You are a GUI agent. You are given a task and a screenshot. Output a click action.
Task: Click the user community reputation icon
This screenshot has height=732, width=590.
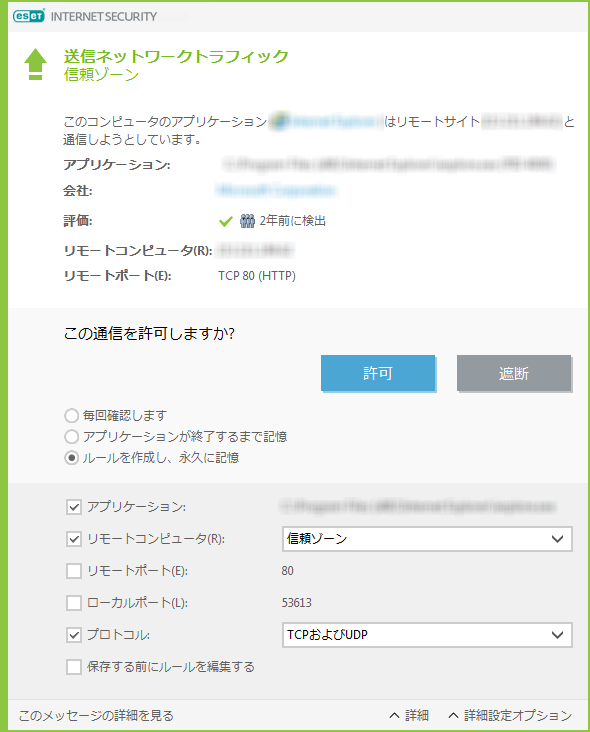(247, 221)
